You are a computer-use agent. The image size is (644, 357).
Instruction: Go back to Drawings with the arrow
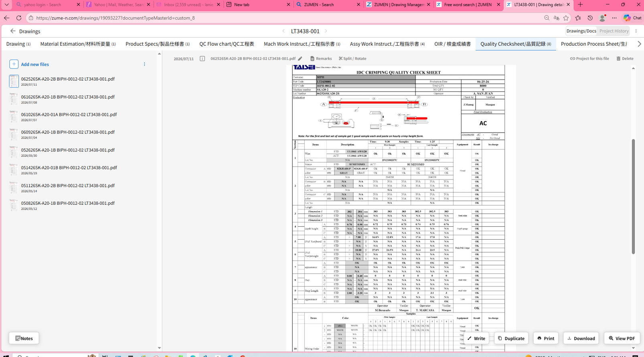13,31
